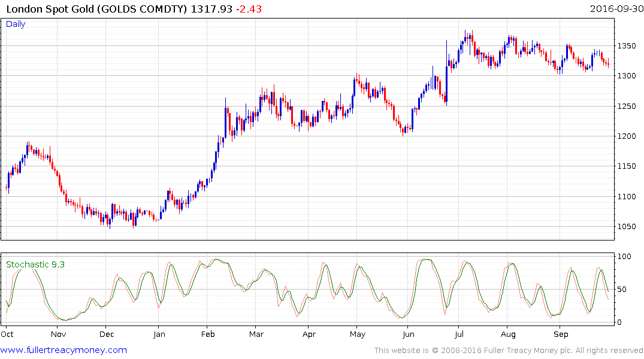Select the last price 1317.93
This screenshot has height=359, width=644.
click(x=211, y=8)
